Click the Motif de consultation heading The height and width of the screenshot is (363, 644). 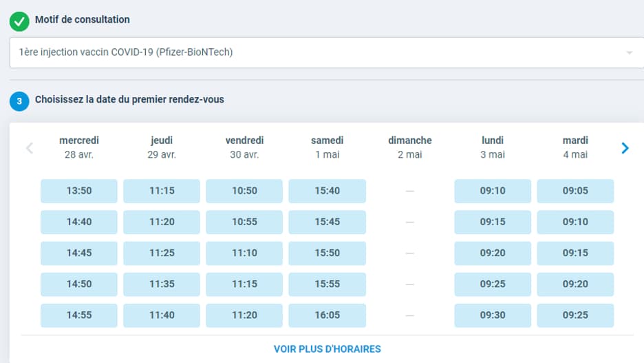pyautogui.click(x=82, y=20)
